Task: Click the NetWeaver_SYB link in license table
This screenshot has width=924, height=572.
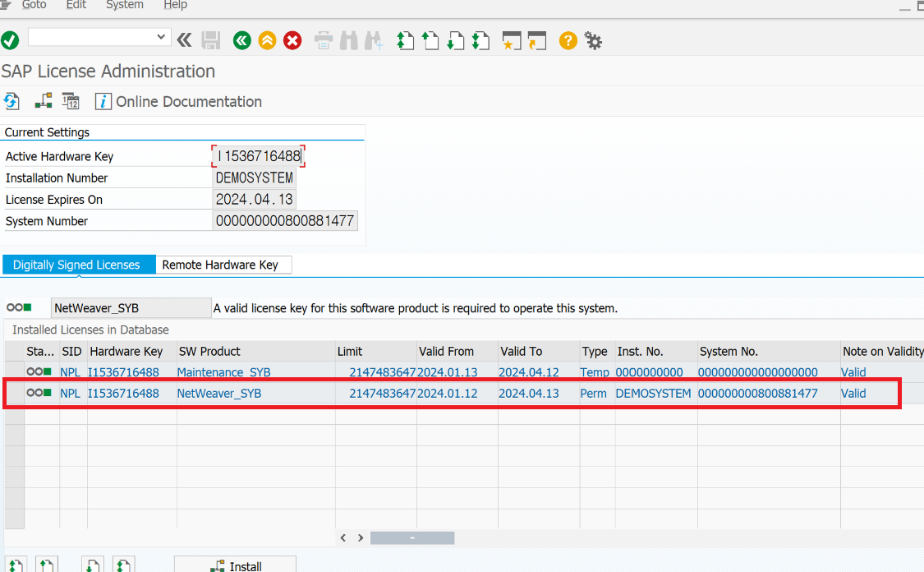Action: tap(218, 394)
